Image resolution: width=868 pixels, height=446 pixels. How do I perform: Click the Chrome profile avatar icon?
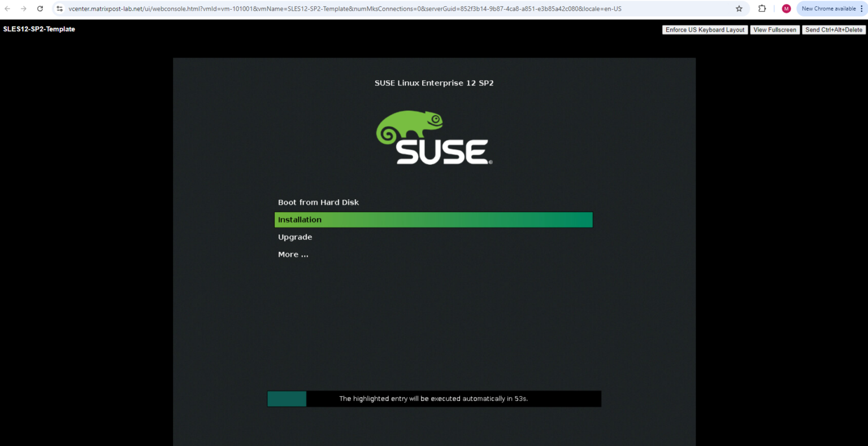[x=786, y=8]
